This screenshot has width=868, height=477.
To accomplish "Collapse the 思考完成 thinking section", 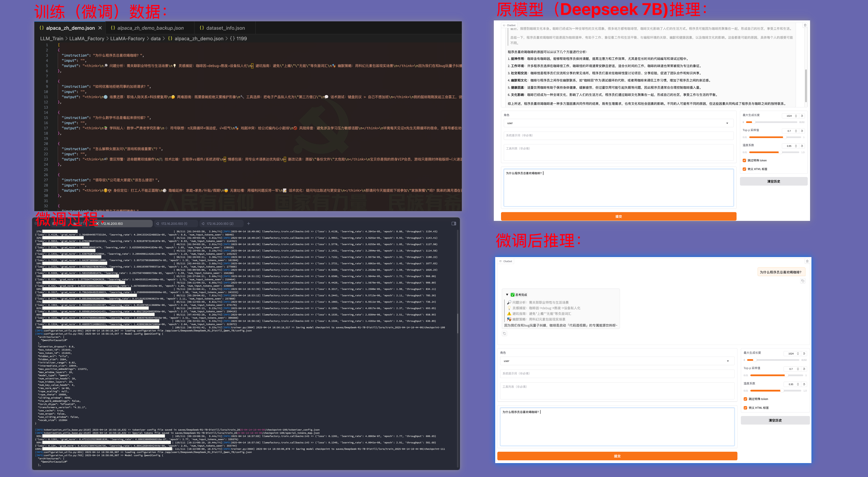I will (507, 295).
